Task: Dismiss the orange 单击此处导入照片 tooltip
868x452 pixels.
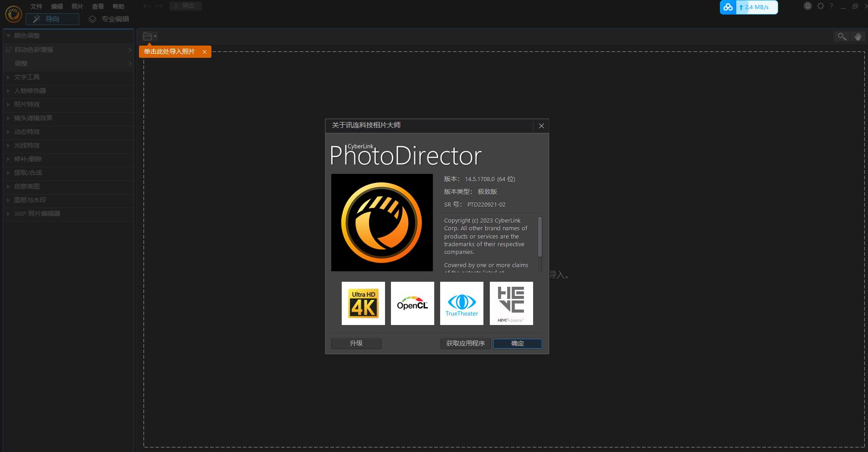Action: point(205,52)
